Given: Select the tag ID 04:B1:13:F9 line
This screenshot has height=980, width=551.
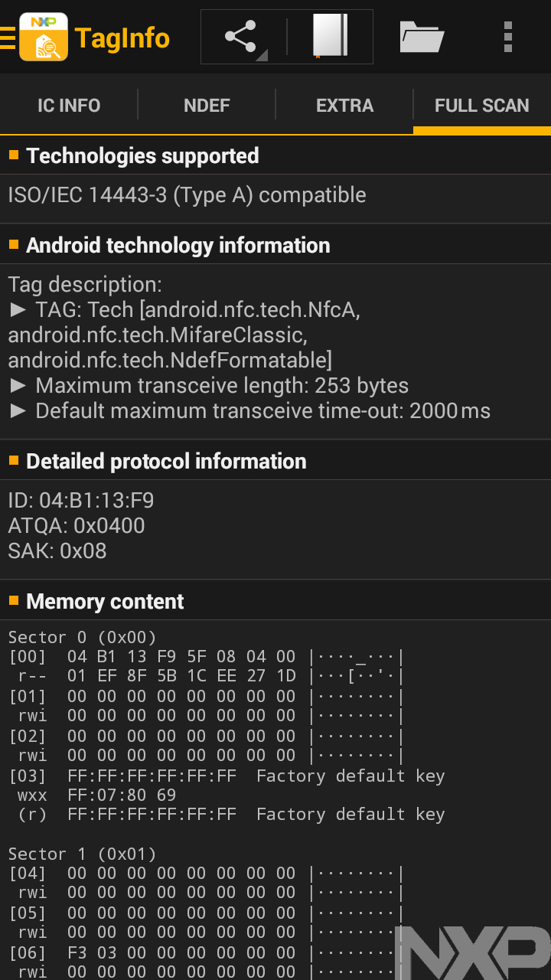Looking at the screenshot, I should click(x=81, y=501).
